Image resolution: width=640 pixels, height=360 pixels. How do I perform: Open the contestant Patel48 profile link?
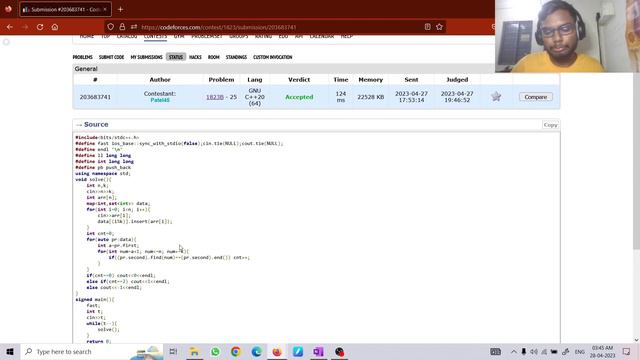point(160,100)
